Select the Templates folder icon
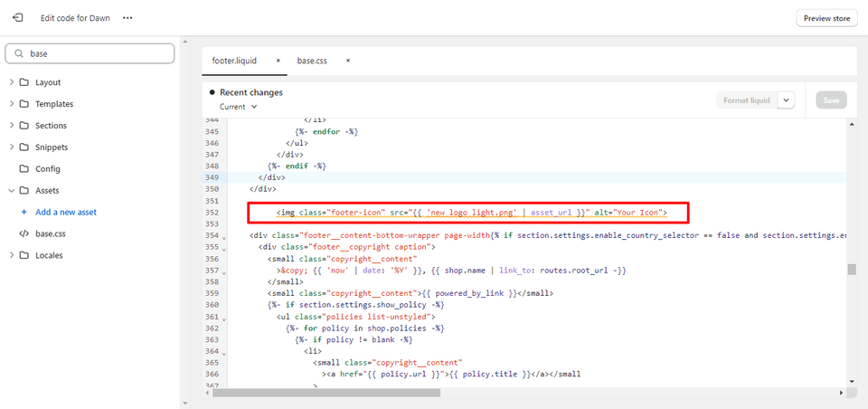This screenshot has width=868, height=409. (24, 104)
